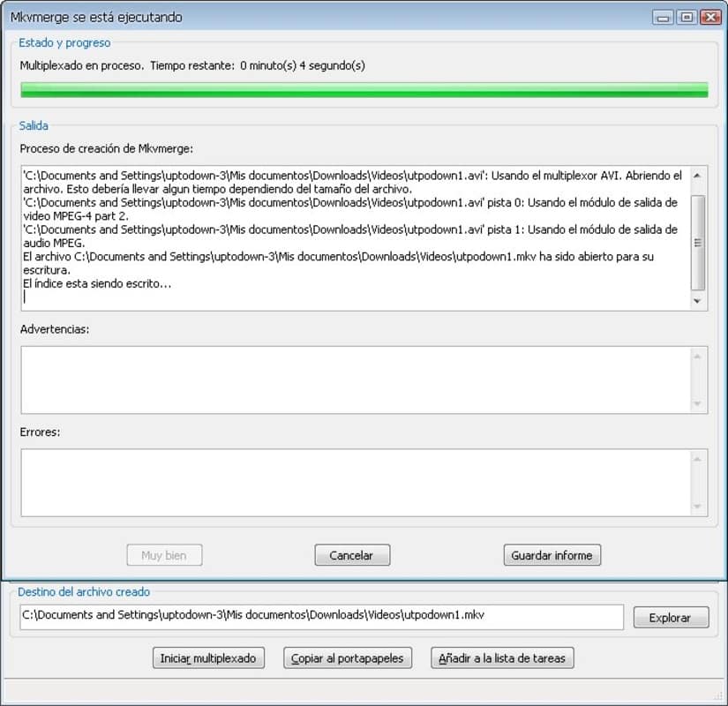Click the greyed-out Muy bien button
Viewport: 728px width, 706px height.
pyautogui.click(x=164, y=555)
